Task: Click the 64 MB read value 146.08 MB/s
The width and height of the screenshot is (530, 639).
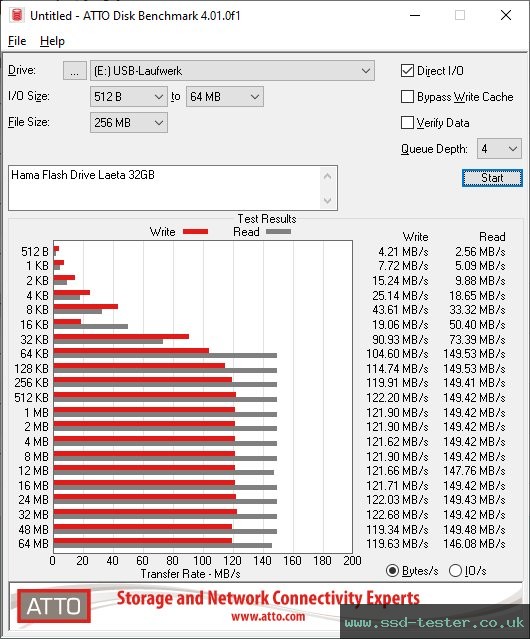Action: tap(474, 544)
